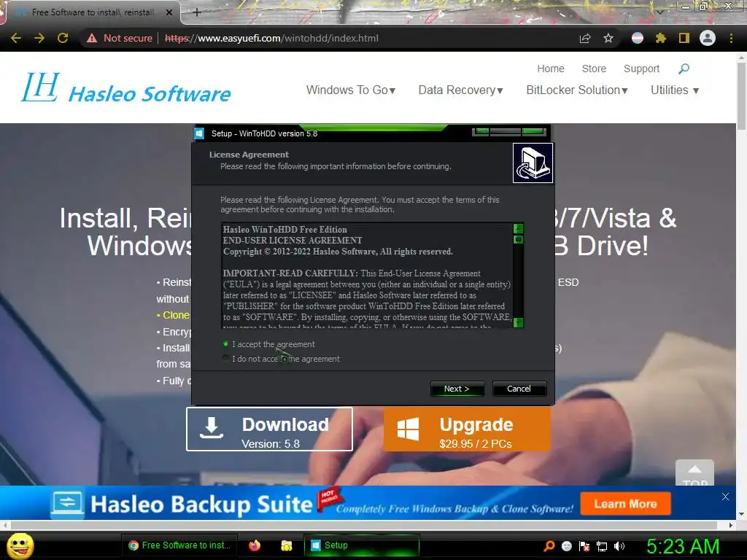Select "I do not accept the agreement" option
Viewport: 747px width, 560px height.
tap(226, 358)
